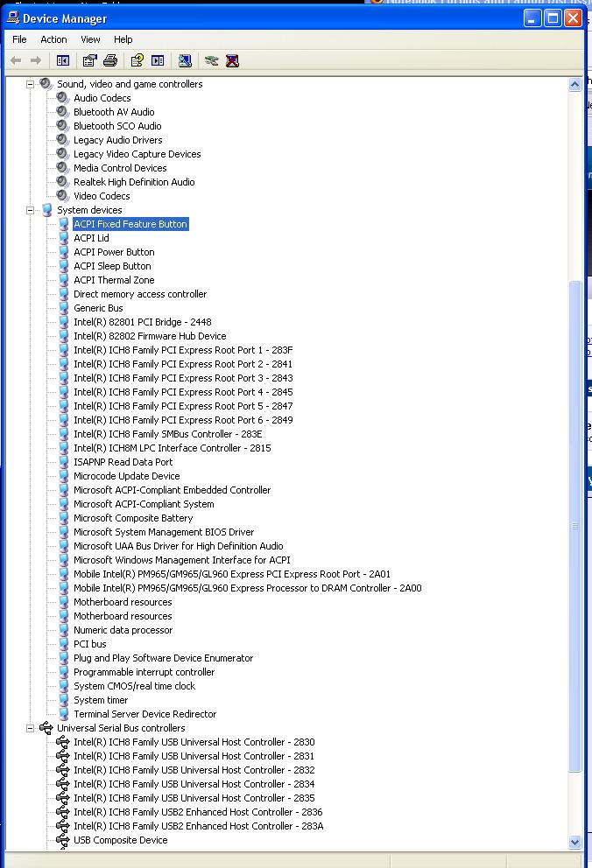Select Microsoft UAA Bus Driver for High Definition Audio
592x868 pixels.
point(179,546)
